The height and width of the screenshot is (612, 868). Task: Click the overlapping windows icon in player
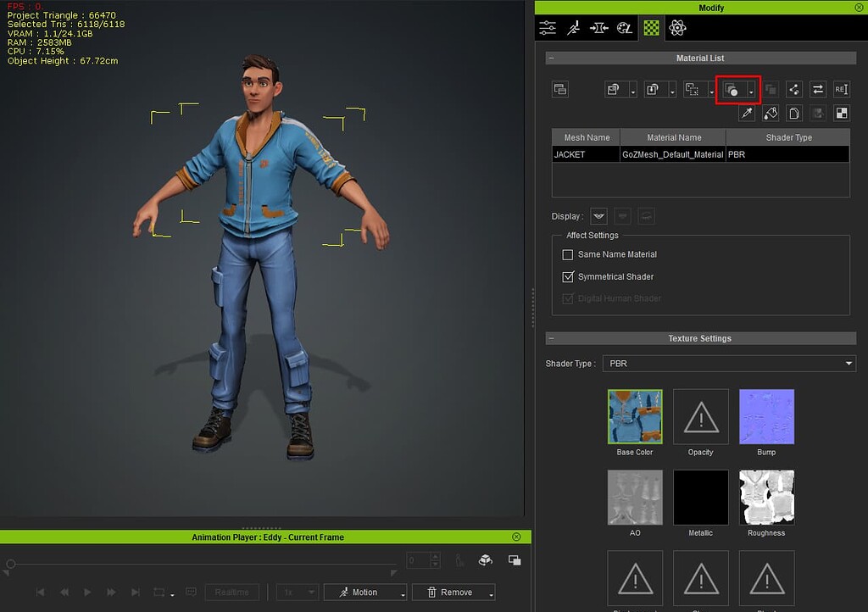pyautogui.click(x=515, y=560)
